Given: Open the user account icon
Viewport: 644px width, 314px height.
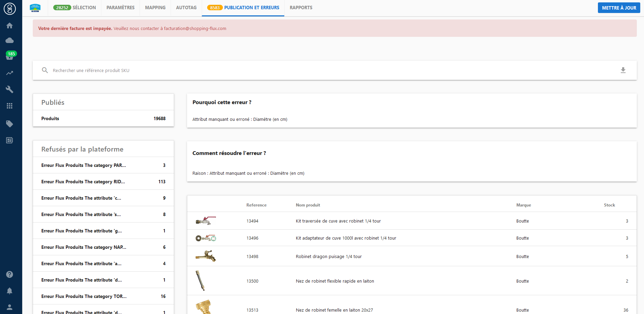Looking at the screenshot, I should click(x=10, y=307).
